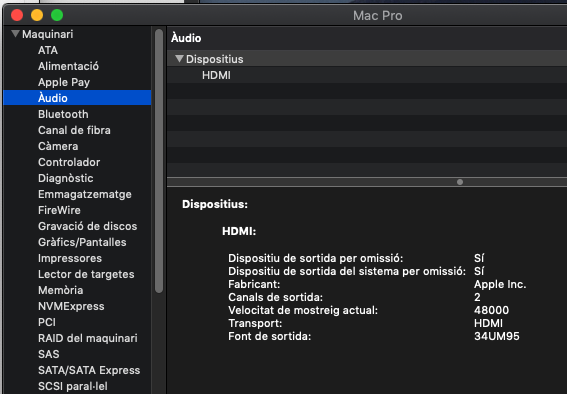The width and height of the screenshot is (567, 394).
Task: Collapse the Maquinari section triangle
Action: 15,34
